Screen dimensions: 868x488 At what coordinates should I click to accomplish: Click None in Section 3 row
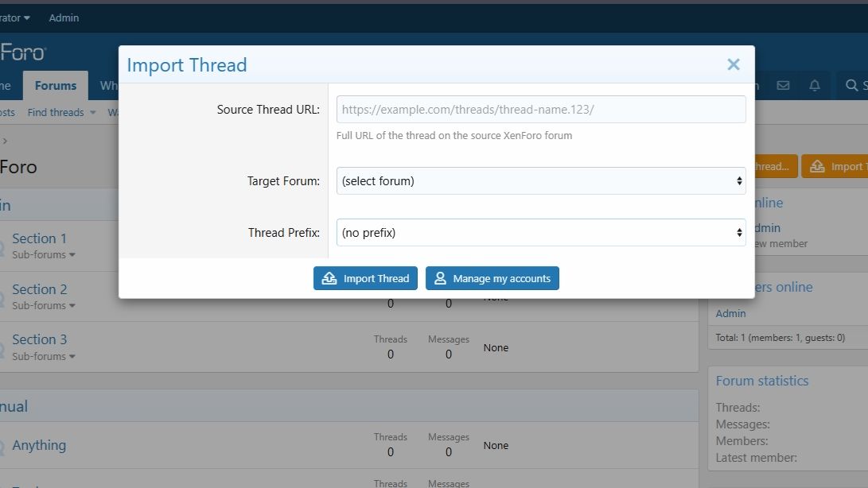coord(496,347)
